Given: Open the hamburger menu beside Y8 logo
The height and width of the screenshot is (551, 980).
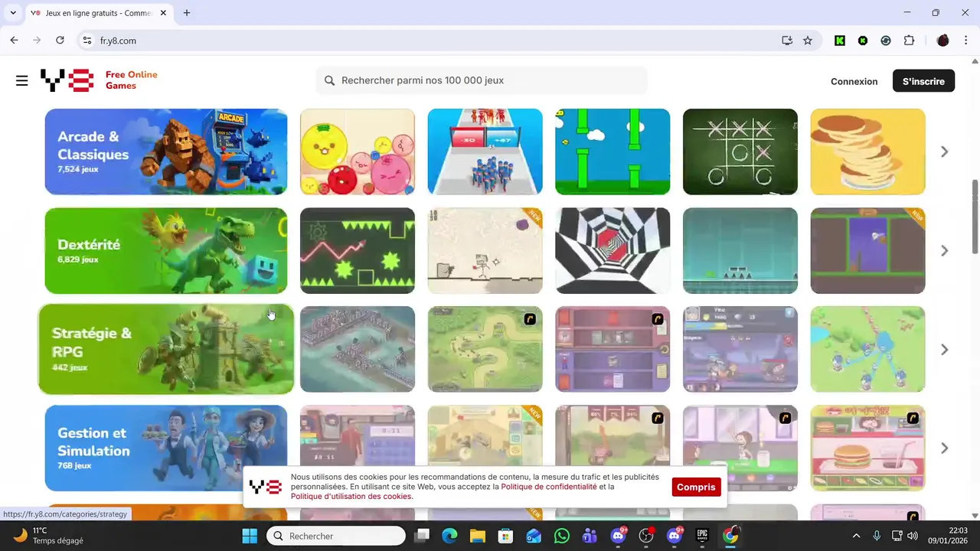Looking at the screenshot, I should pos(21,80).
